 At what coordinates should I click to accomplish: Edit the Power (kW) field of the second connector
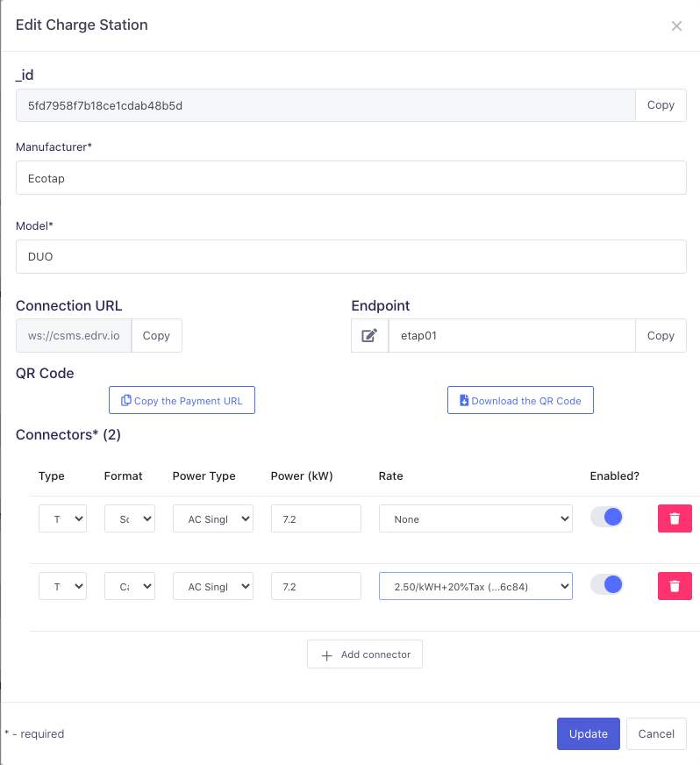[316, 586]
